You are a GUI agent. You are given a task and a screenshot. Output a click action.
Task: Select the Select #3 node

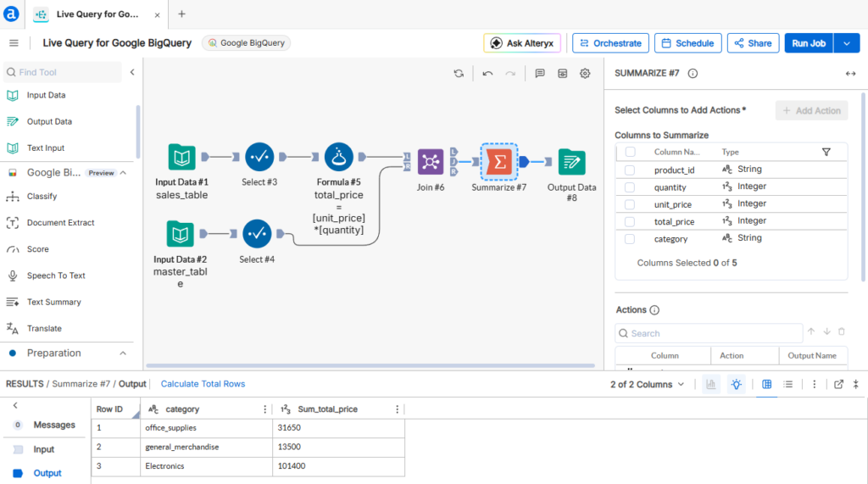(x=259, y=157)
